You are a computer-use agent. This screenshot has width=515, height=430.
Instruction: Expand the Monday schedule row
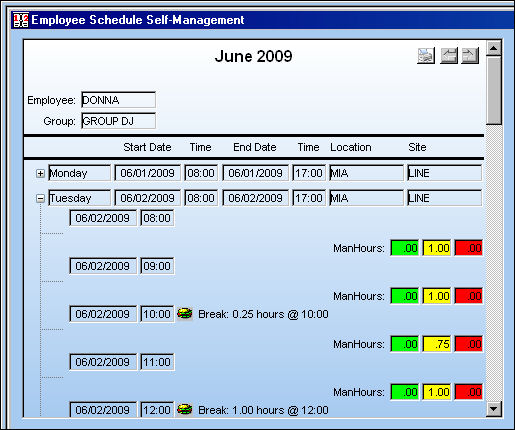pyautogui.click(x=40, y=173)
